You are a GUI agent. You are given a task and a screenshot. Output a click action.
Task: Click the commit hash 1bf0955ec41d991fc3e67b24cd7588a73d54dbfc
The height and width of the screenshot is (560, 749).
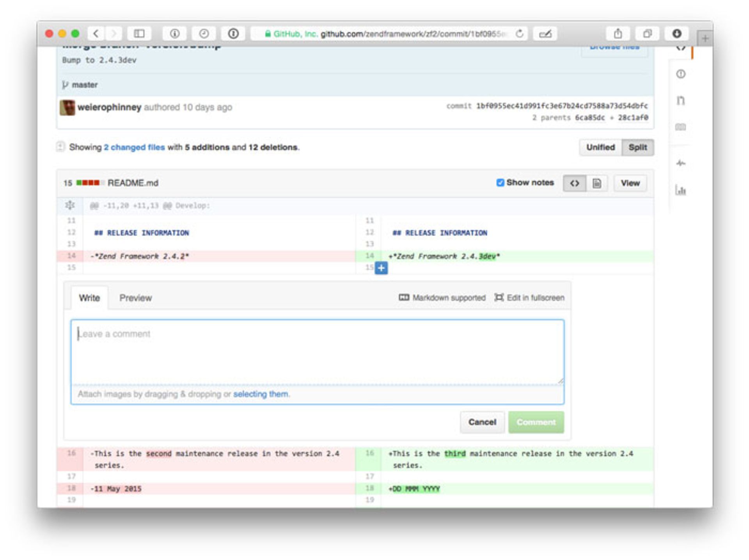point(562,106)
